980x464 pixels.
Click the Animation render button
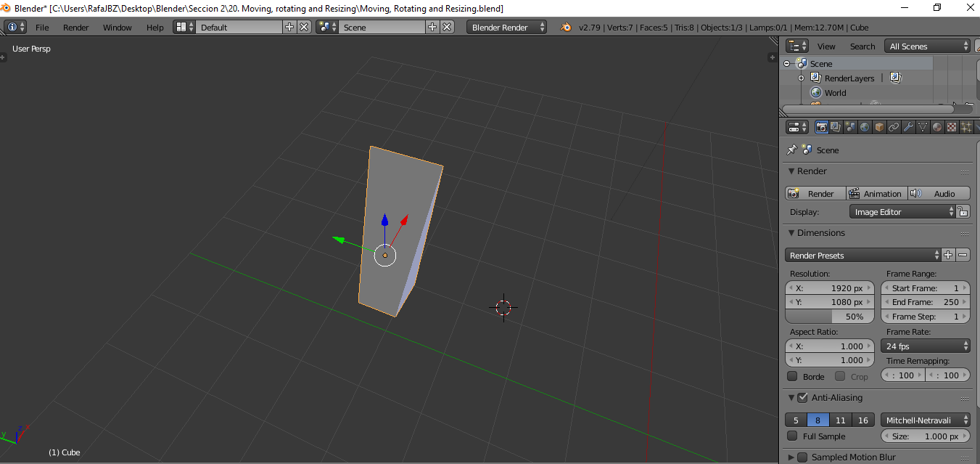coord(876,193)
